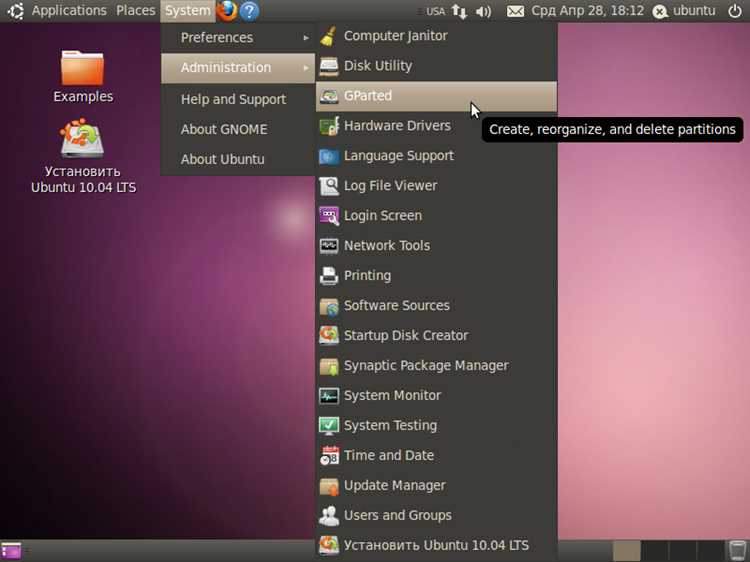The height and width of the screenshot is (562, 750).
Task: Click the network connection arrows icon
Action: (459, 11)
